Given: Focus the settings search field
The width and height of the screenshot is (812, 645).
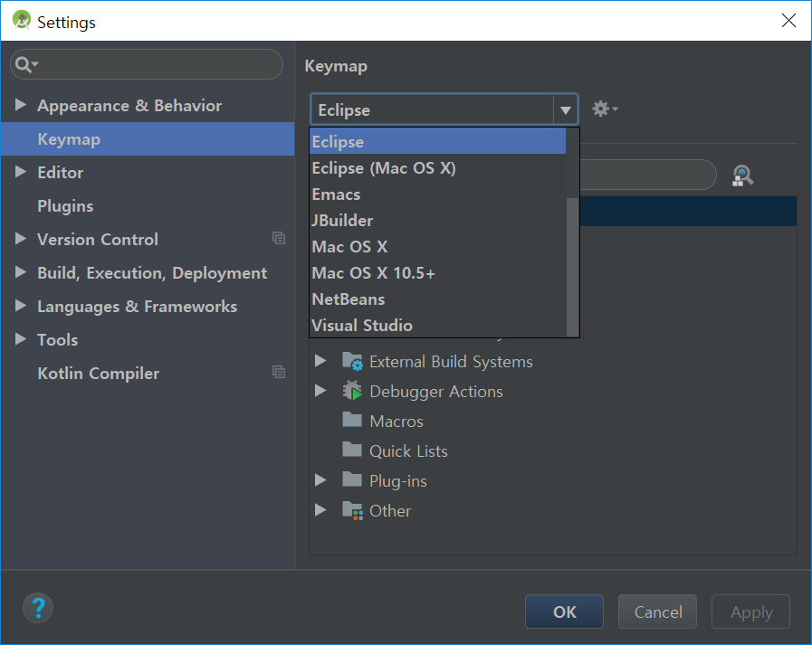Looking at the screenshot, I should coord(154,64).
